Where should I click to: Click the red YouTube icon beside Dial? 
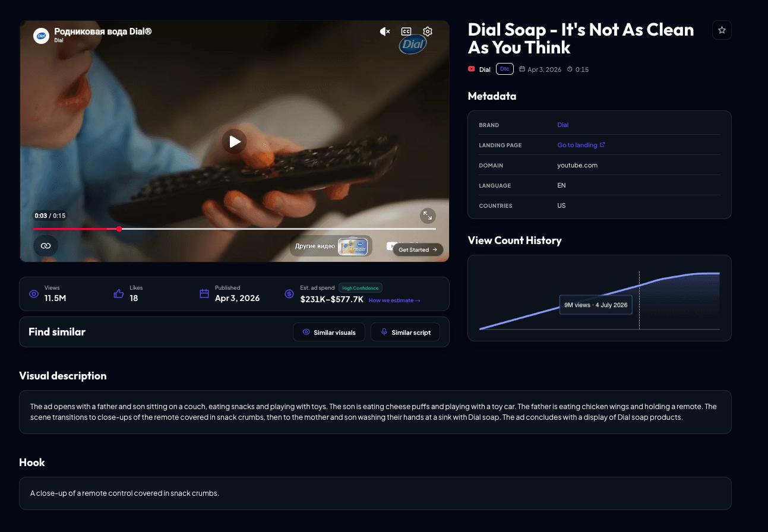472,69
